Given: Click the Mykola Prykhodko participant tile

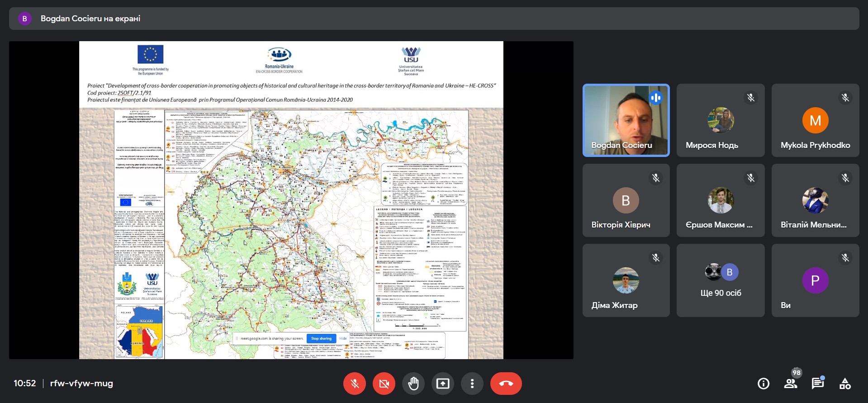Looking at the screenshot, I should pyautogui.click(x=815, y=120).
